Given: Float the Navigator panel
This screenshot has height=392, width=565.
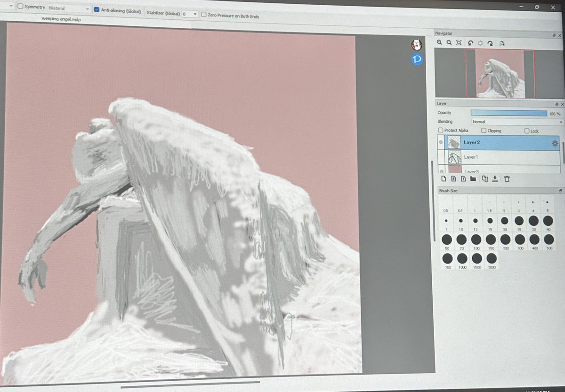Looking at the screenshot, I should (554, 35).
